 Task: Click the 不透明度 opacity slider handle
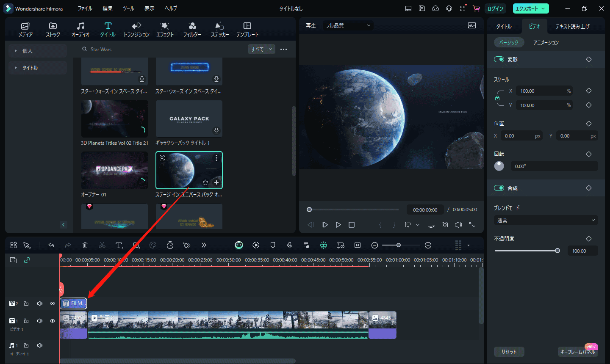(x=557, y=251)
